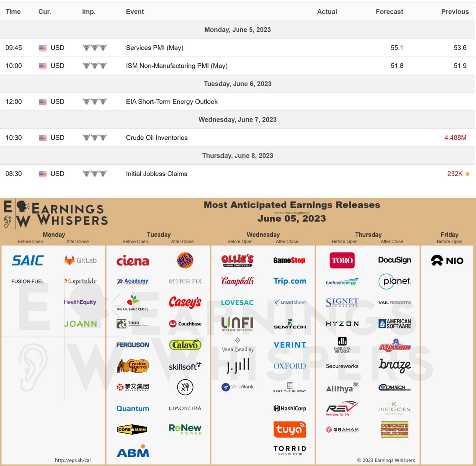This screenshot has width=476, height=466.
Task: Click the Thor Industries logo
Action: (133, 324)
